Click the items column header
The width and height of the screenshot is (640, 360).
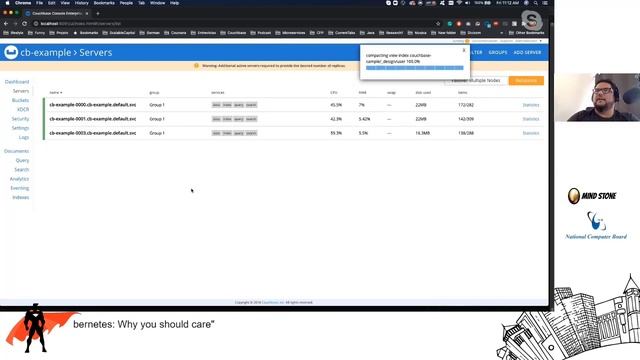click(462, 93)
